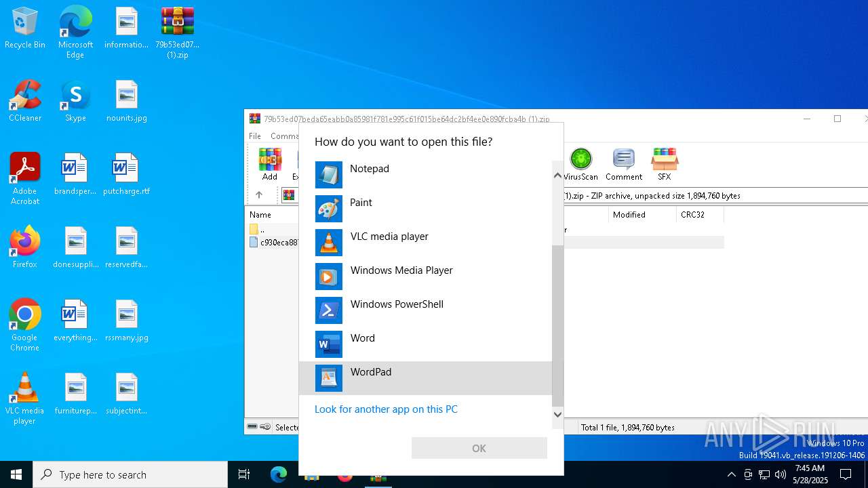This screenshot has width=868, height=488.
Task: Open Microsoft Edge desktop shortcut
Action: coord(75,33)
